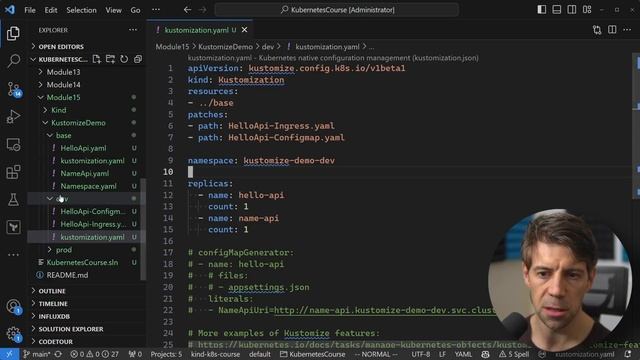
Task: Change YAML language mode
Action: pyautogui.click(x=463, y=354)
